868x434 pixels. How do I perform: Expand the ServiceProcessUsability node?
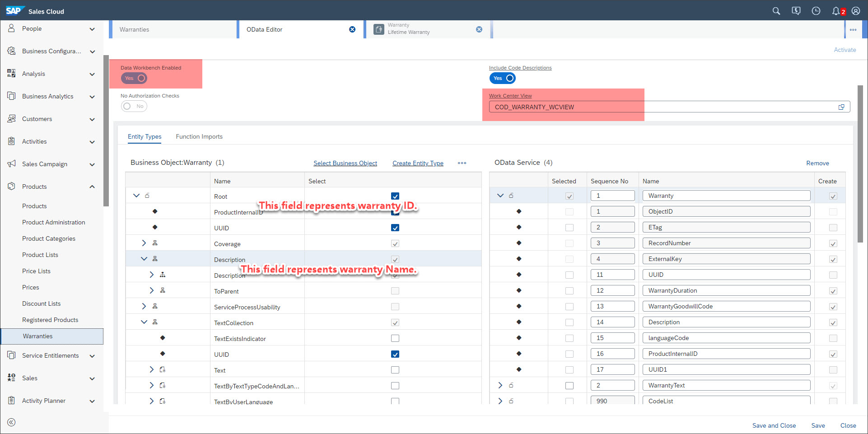pos(144,306)
